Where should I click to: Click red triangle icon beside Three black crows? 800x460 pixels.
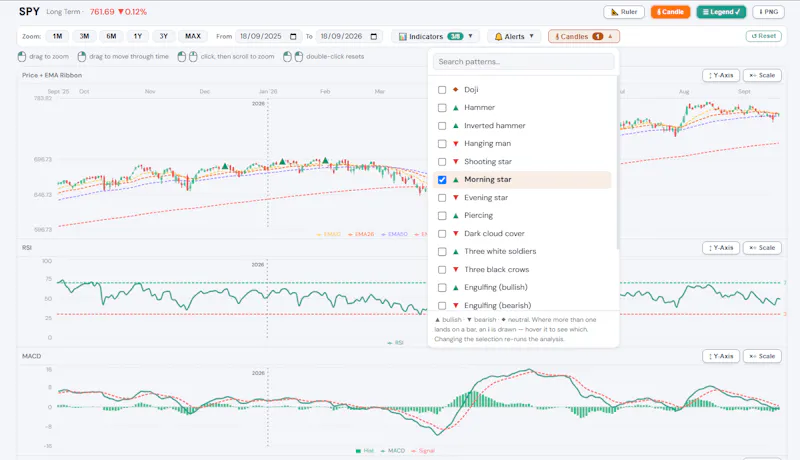[x=456, y=269]
